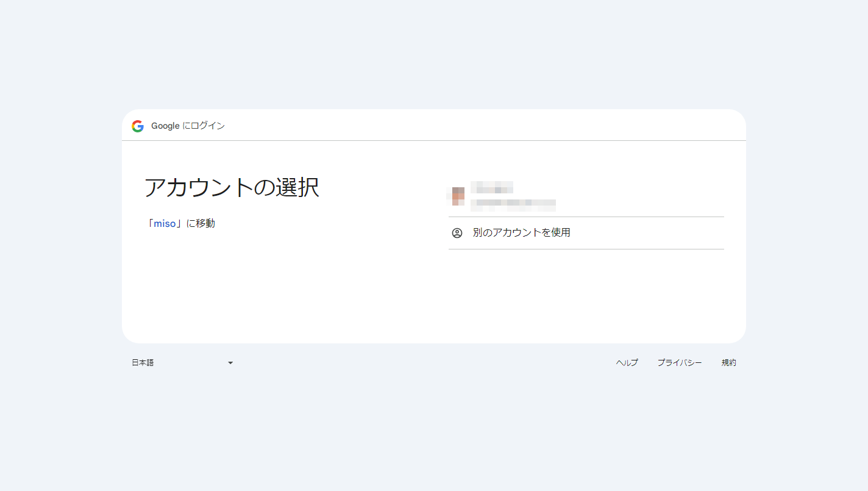Screen dimensions: 868x491
Task: Select the listed account's email address
Action: pos(516,204)
